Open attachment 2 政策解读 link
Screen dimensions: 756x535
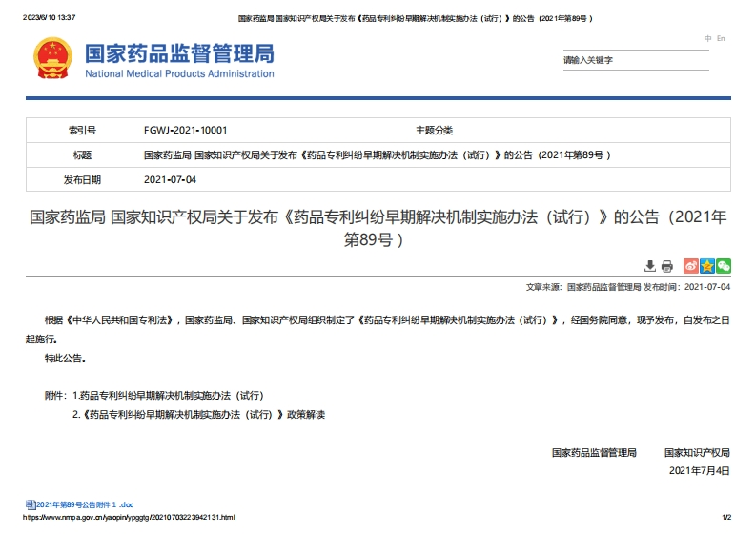198,415
